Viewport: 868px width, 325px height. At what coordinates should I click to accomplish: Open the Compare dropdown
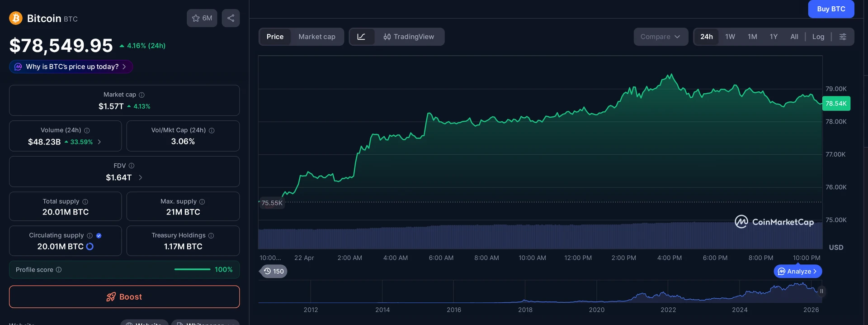point(660,37)
